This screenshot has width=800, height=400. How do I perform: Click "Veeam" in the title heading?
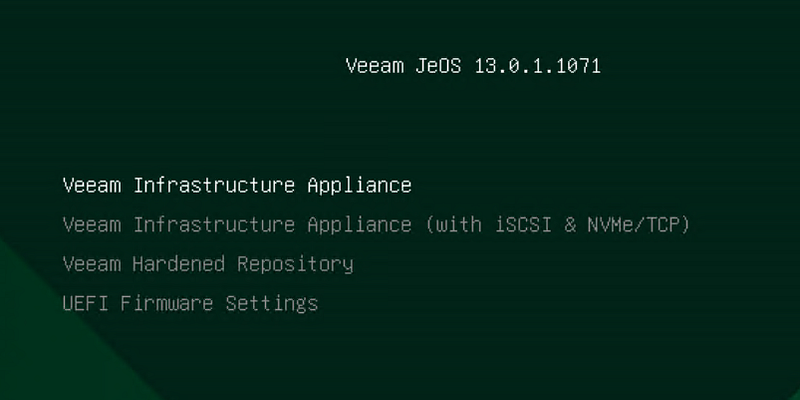[374, 67]
